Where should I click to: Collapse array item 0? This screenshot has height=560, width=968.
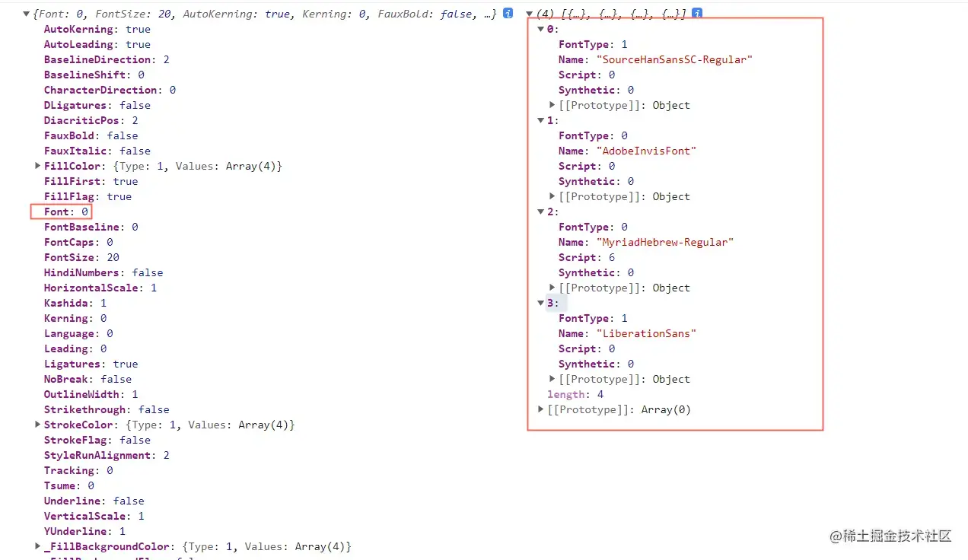(541, 29)
